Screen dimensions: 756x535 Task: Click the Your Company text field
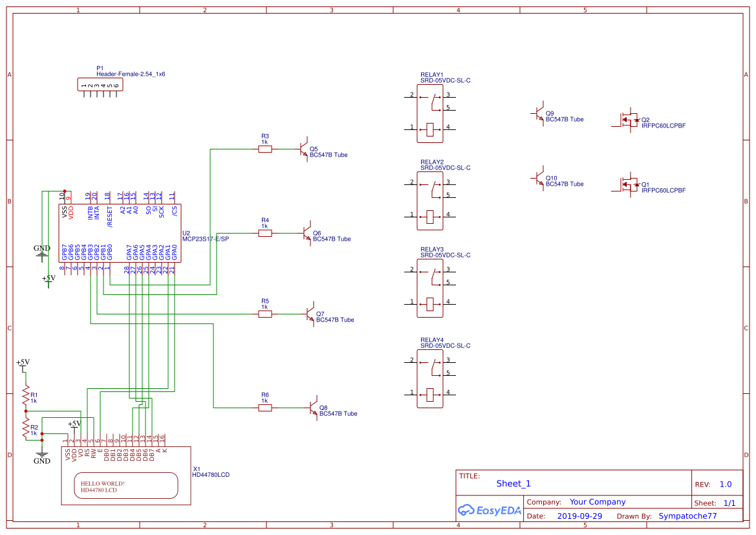pos(598,502)
